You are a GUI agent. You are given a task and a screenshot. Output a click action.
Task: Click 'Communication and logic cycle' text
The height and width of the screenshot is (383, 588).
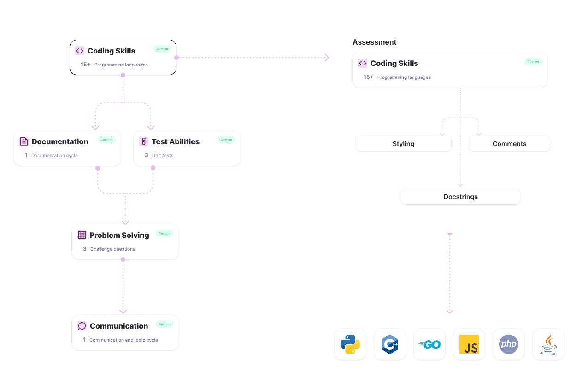pyautogui.click(x=123, y=340)
